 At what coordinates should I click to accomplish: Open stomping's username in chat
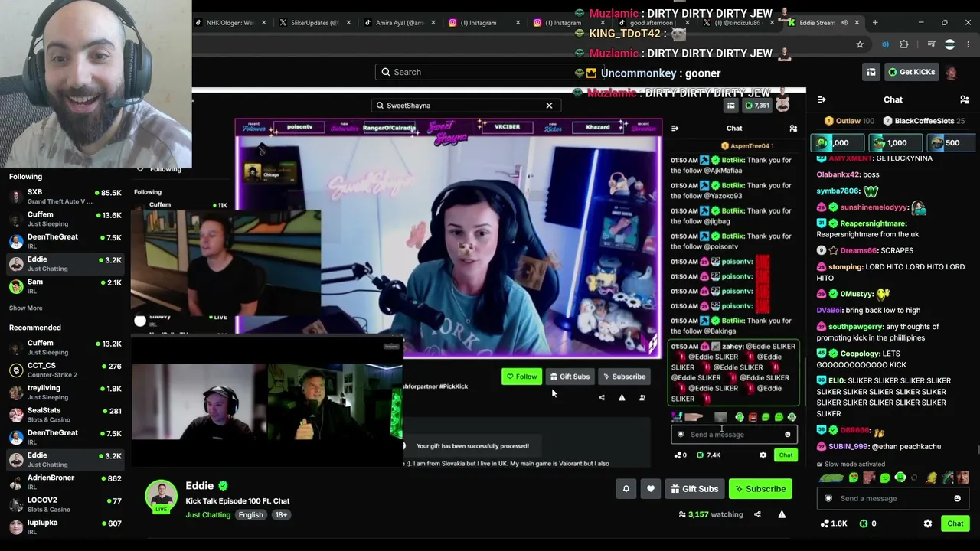coord(845,267)
